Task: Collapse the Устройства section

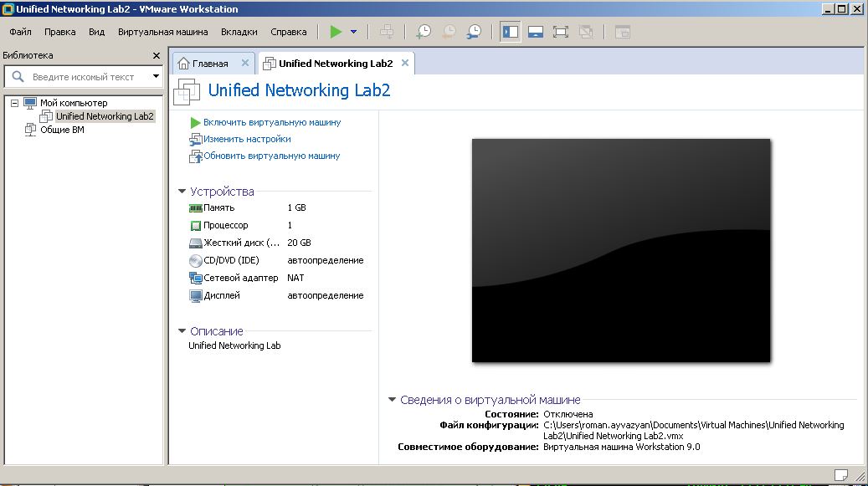Action: 182,192
